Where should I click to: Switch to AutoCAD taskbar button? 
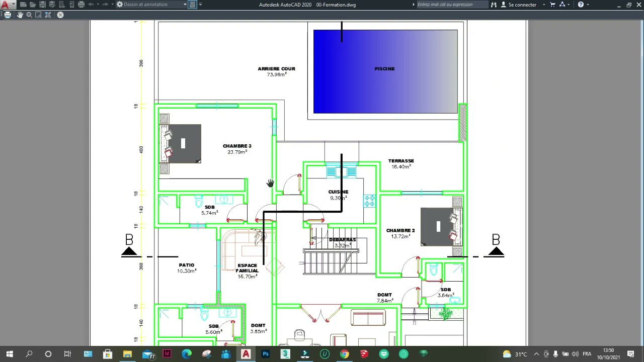pyautogui.click(x=246, y=354)
